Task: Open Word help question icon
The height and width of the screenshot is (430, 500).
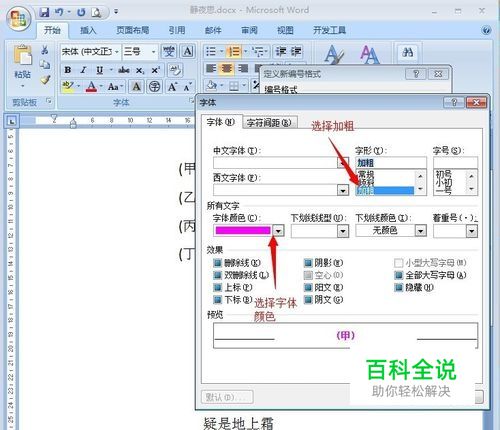Action: pos(486,30)
